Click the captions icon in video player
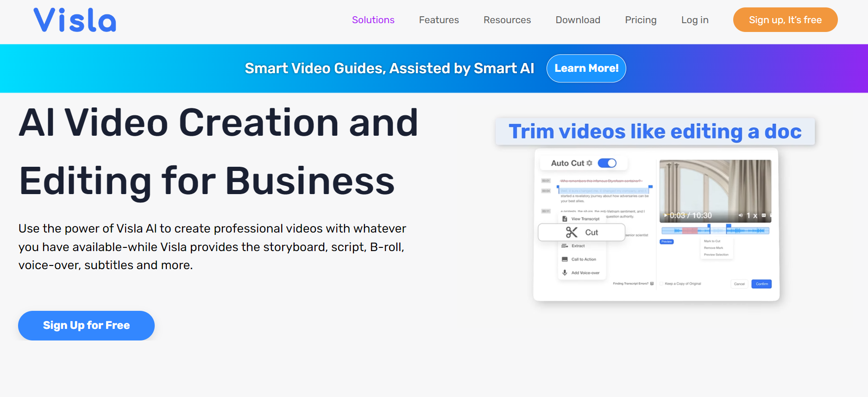 [x=764, y=215]
